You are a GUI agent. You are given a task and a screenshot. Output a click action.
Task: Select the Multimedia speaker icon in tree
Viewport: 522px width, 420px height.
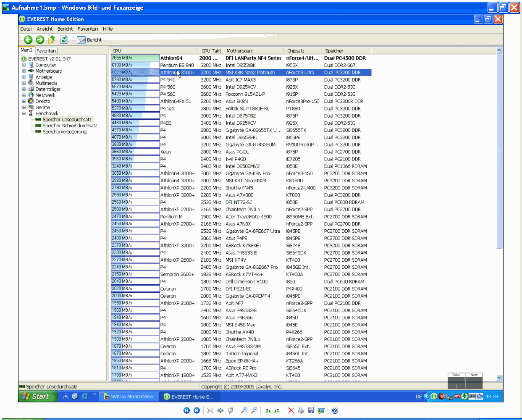pos(31,83)
